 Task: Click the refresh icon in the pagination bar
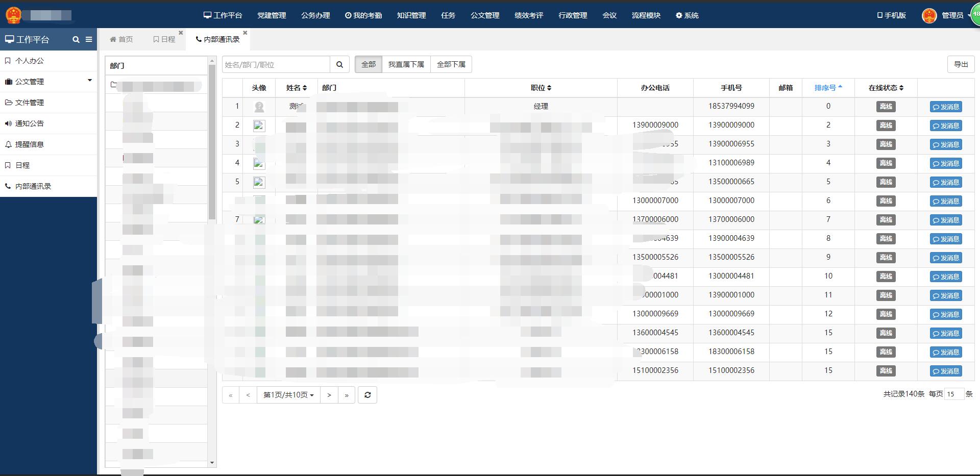tap(367, 395)
